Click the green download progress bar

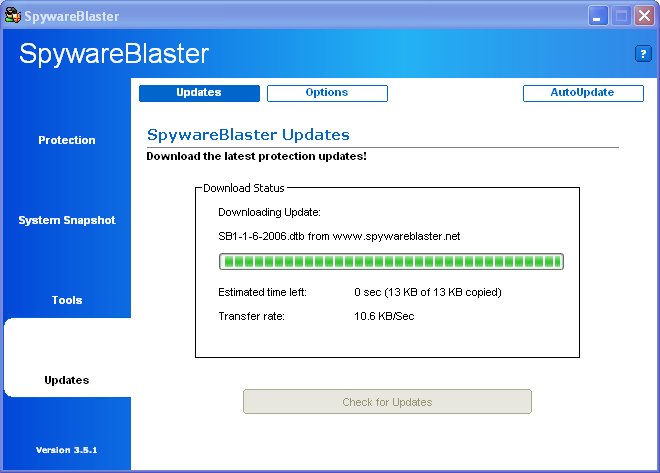(x=391, y=261)
